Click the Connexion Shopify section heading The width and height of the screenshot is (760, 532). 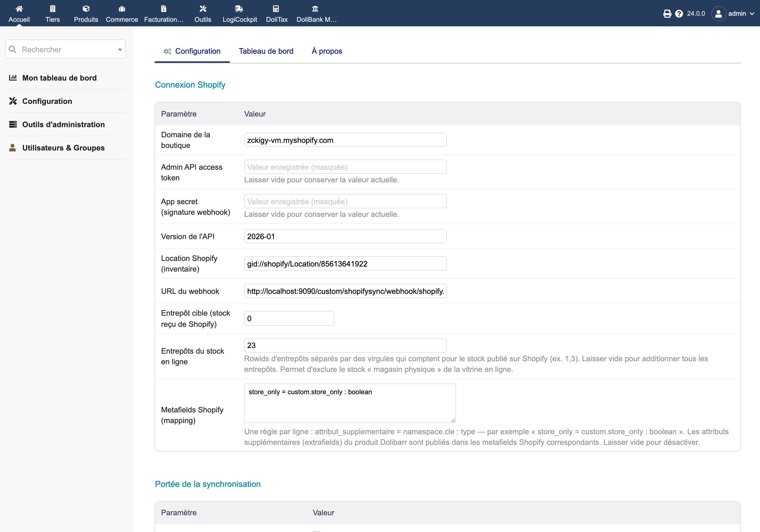190,85
